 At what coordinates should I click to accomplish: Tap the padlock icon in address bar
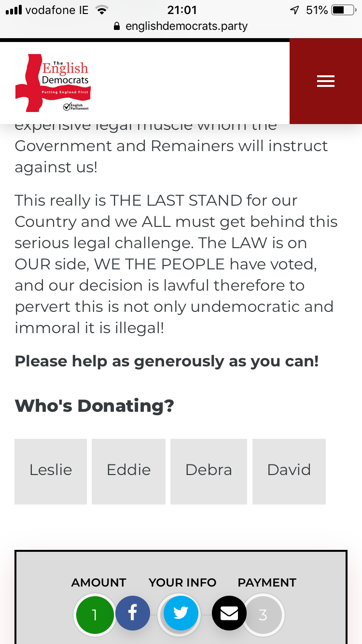coord(116,26)
